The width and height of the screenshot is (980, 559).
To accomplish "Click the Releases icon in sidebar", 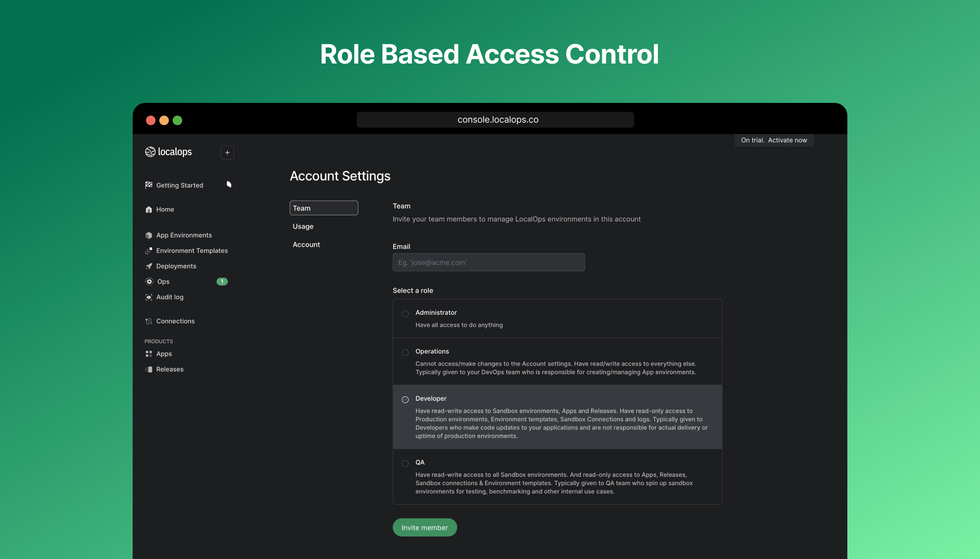I will 149,369.
